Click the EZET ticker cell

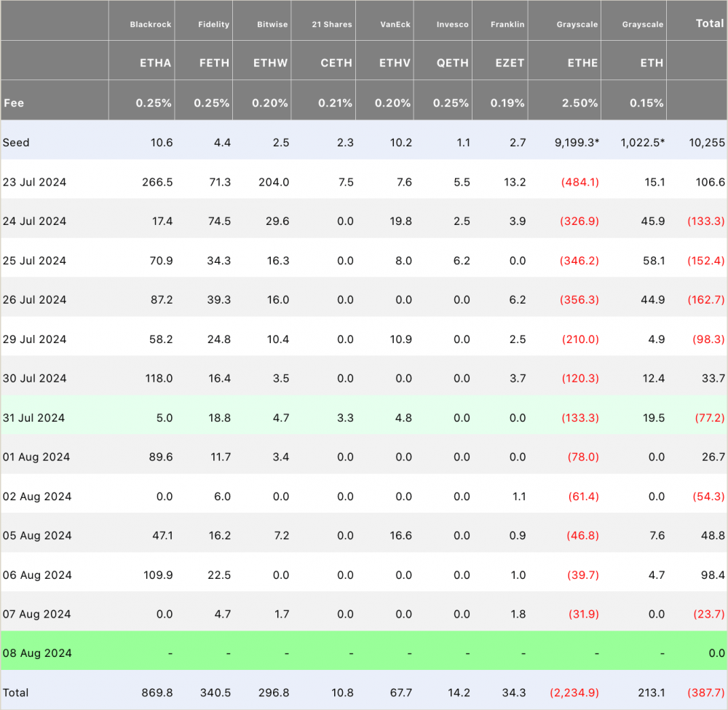[x=510, y=63]
